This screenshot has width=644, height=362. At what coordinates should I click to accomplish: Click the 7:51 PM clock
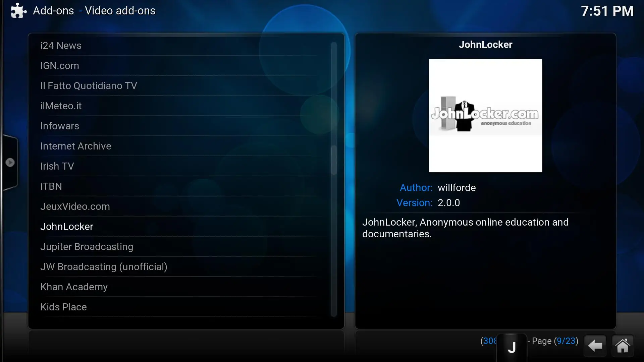(x=607, y=11)
